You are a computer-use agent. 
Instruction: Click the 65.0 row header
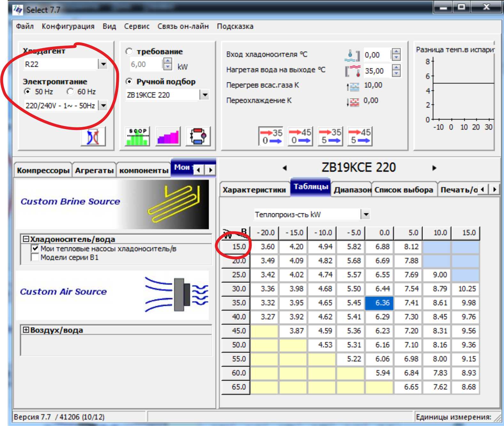236,387
